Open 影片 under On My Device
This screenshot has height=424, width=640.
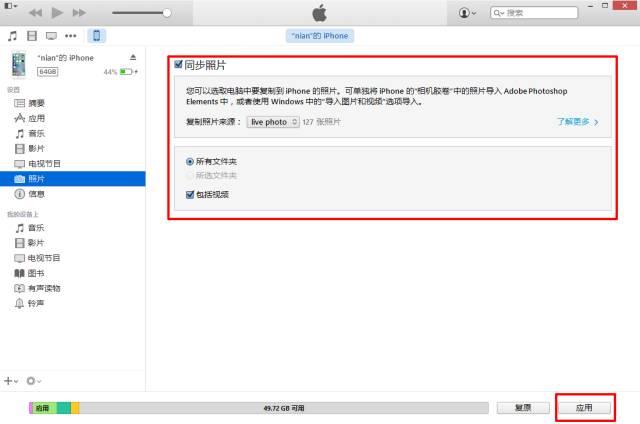point(36,243)
